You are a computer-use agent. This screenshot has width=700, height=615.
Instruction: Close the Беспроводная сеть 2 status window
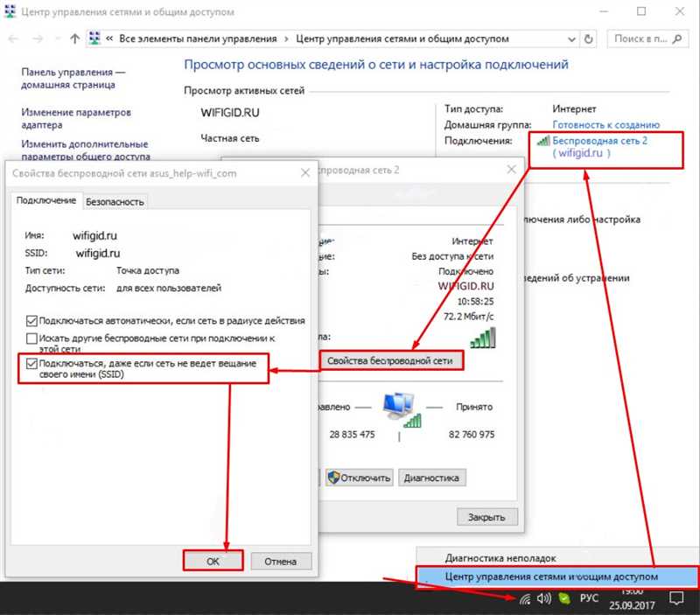pos(512,170)
